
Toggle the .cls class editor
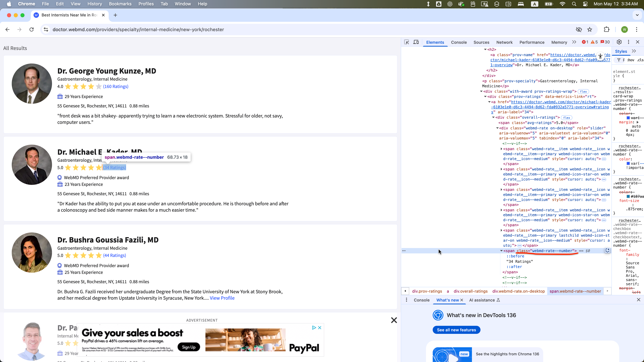point(640,60)
